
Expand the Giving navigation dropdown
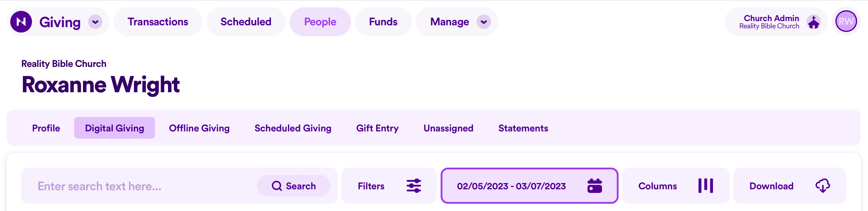click(x=95, y=21)
